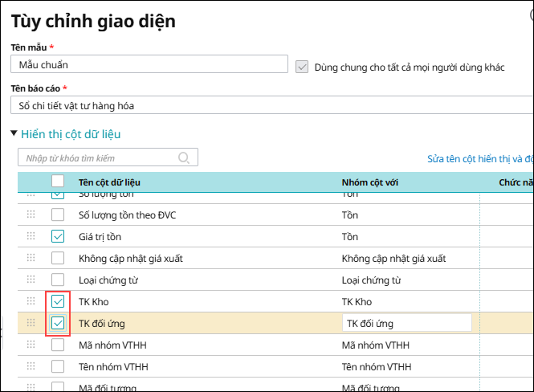Click the Tên mẫu input field
Screen dimensions: 534x392
149,64
